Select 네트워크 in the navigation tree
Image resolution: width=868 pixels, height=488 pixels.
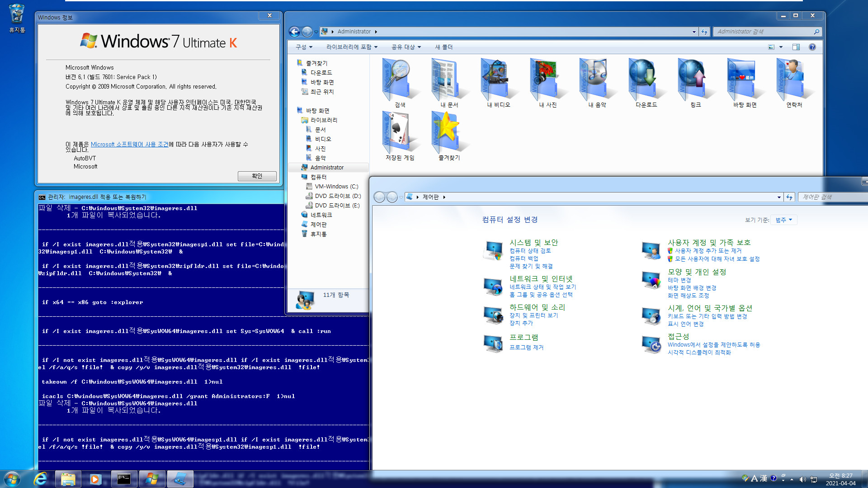(x=321, y=215)
